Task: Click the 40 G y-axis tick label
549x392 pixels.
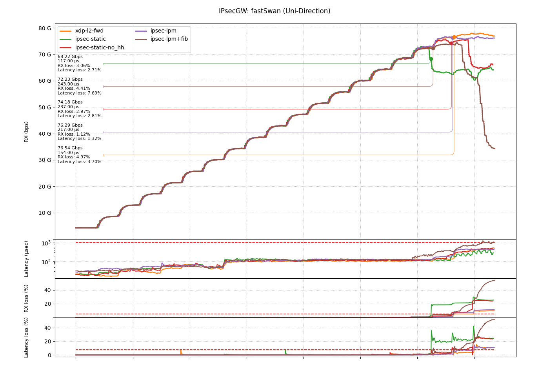Action: [45, 134]
